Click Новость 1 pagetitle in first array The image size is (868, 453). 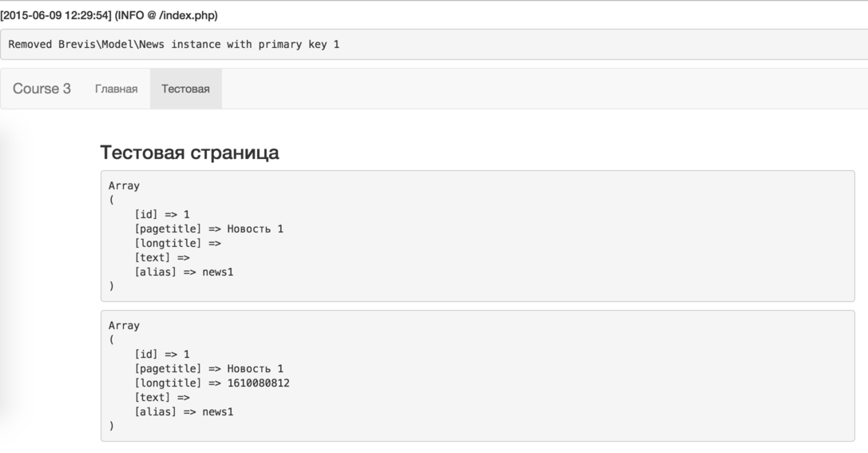tap(256, 228)
